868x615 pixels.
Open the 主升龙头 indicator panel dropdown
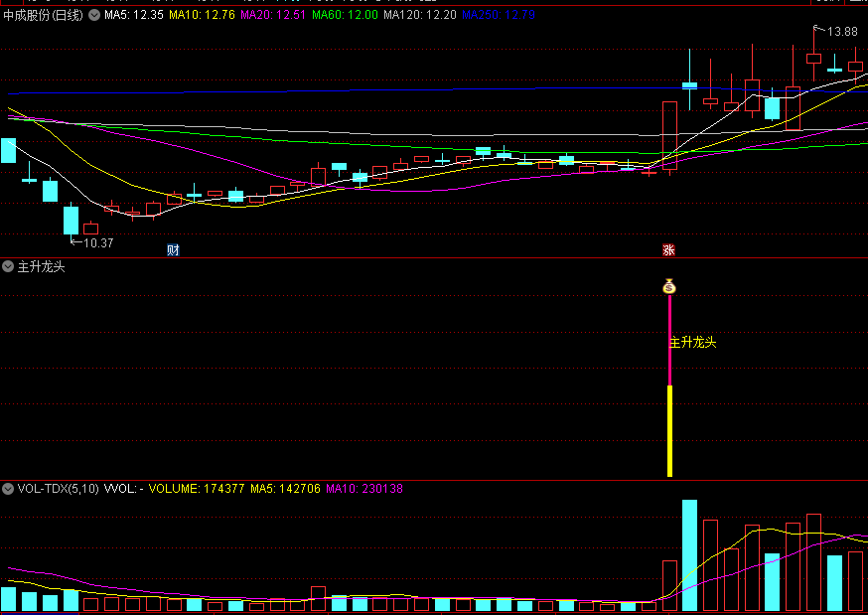(x=8, y=267)
